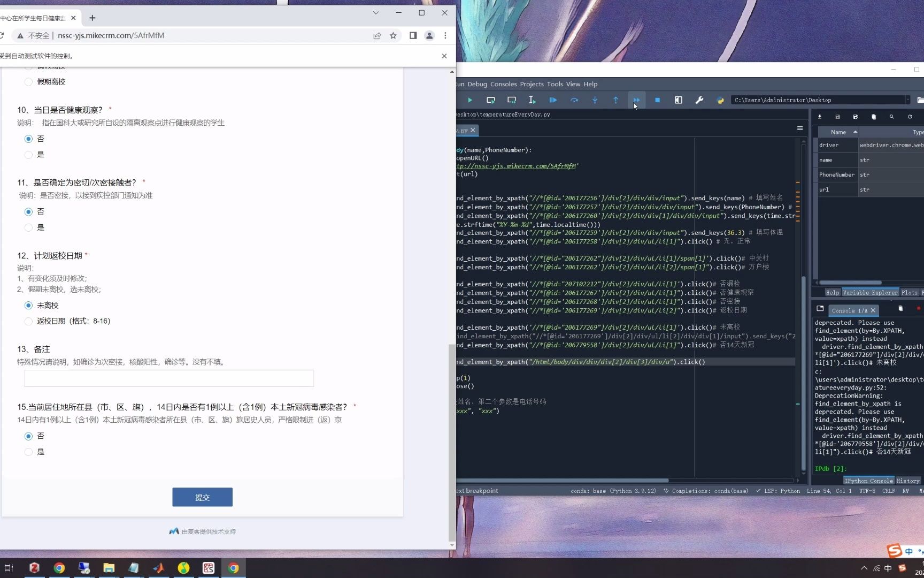This screenshot has height=578, width=924.
Task: Click the Step return up-arrow icon
Action: (x=615, y=100)
